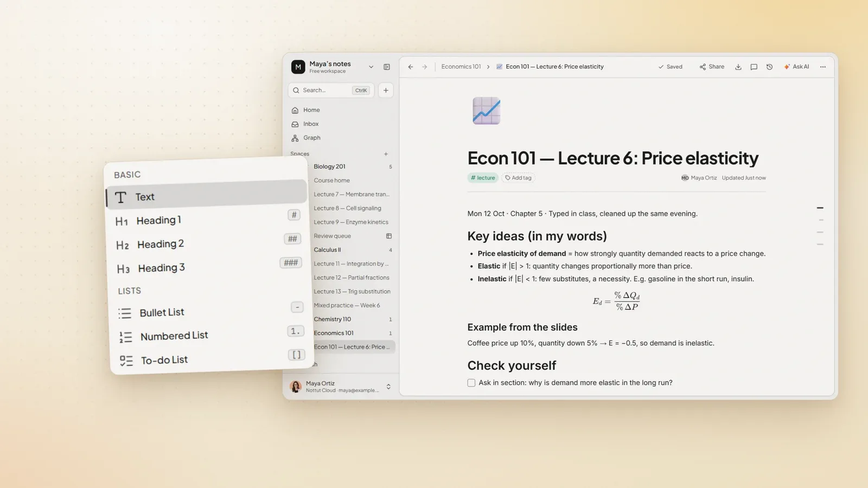
Task: Choose Heading 1 block type
Action: (208, 218)
